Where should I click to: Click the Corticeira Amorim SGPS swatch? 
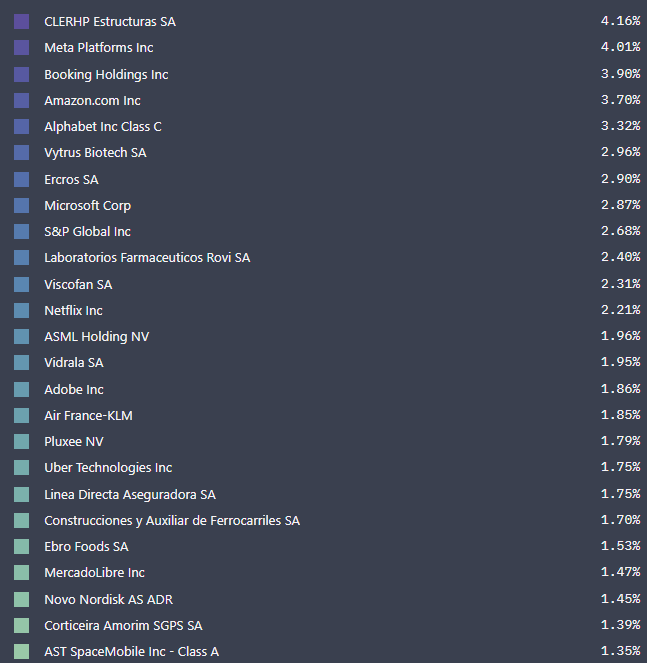point(22,625)
